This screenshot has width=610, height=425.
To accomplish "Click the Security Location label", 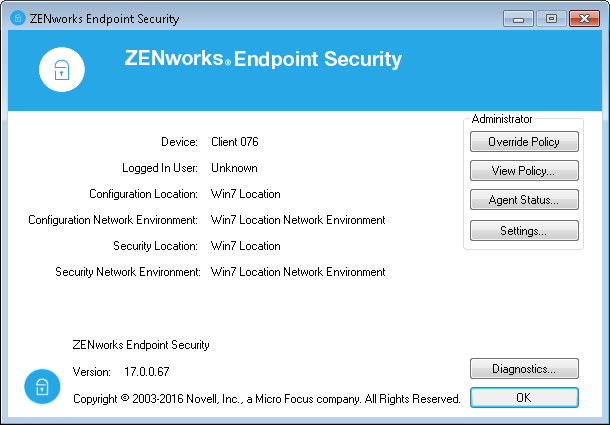I will click(x=156, y=246).
